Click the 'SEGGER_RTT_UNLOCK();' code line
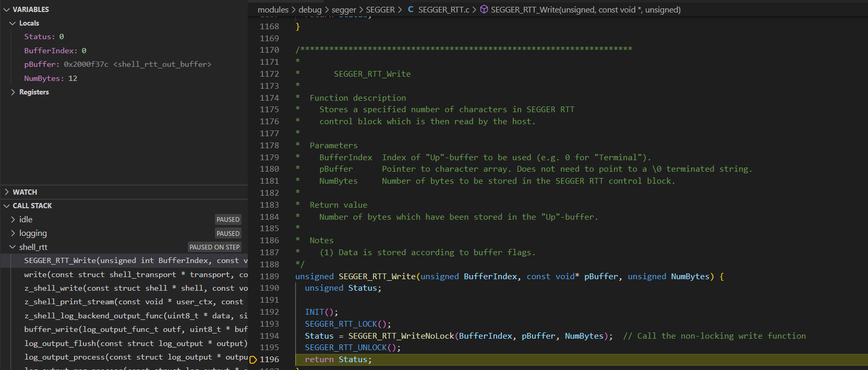The image size is (868, 370). [x=353, y=348]
